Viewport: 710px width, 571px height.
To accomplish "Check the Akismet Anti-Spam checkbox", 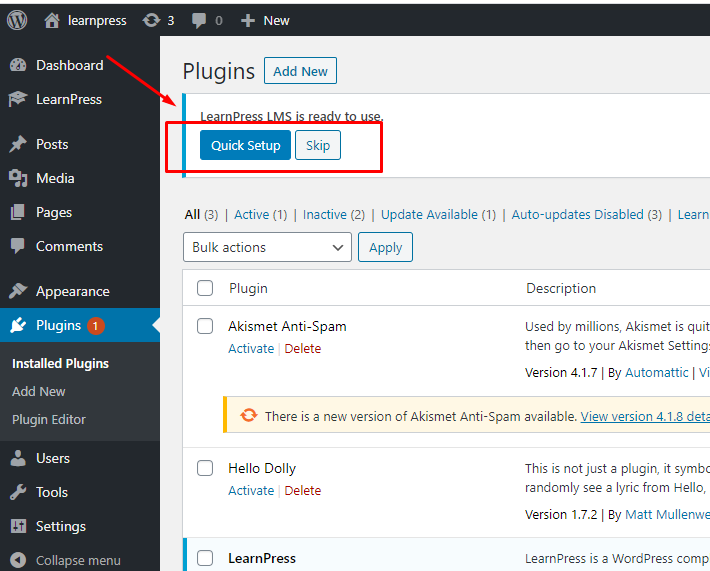I will point(205,326).
